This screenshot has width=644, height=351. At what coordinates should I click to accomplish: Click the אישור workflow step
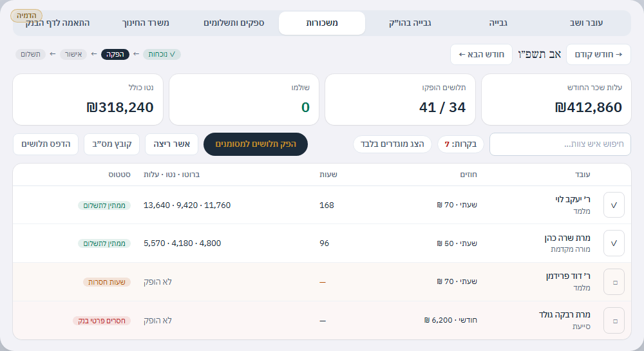[x=73, y=54]
